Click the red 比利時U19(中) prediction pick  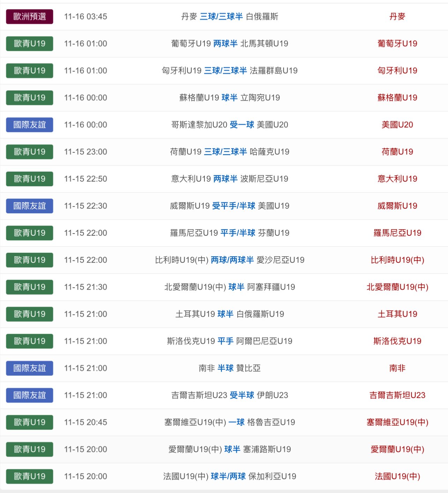point(397,260)
